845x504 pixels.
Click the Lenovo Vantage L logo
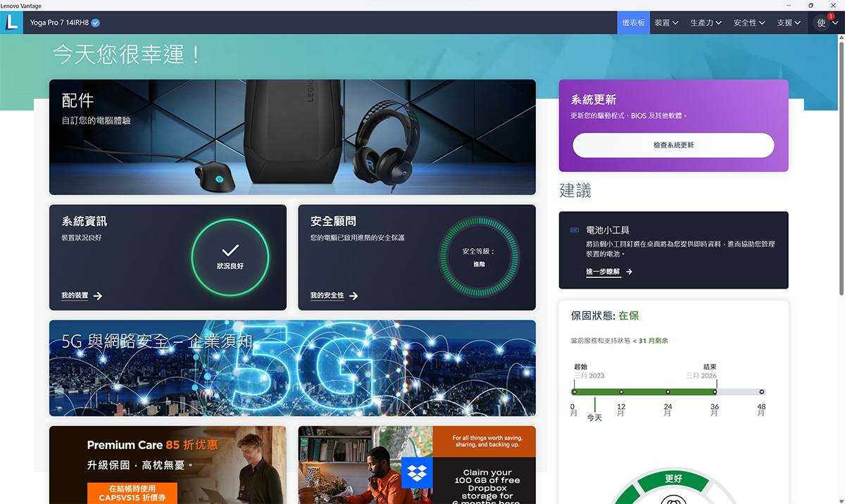point(12,23)
